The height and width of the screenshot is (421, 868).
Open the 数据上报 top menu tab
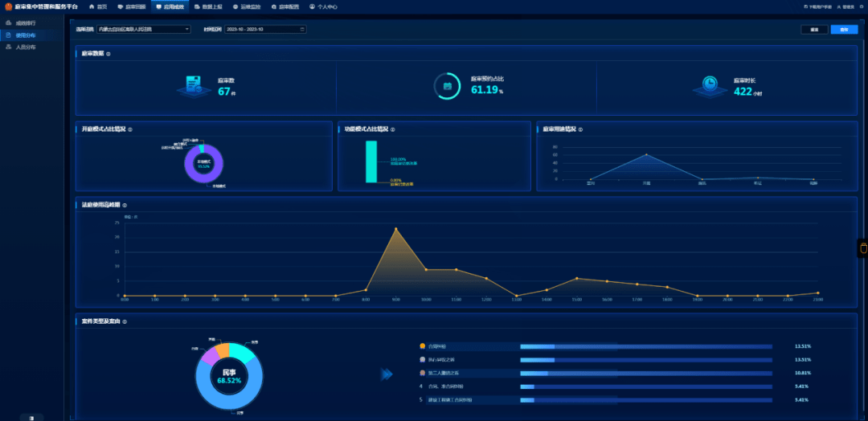209,6
